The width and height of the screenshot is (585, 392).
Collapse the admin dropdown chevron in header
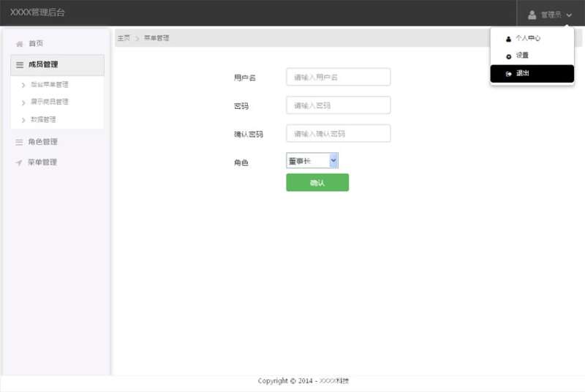click(x=569, y=15)
